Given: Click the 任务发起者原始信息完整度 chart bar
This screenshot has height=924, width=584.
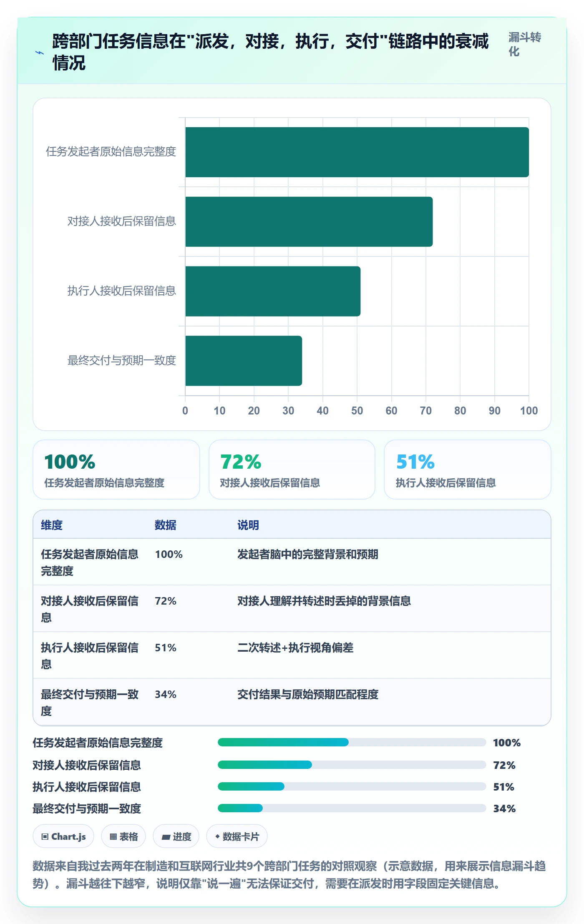Looking at the screenshot, I should pos(357,152).
